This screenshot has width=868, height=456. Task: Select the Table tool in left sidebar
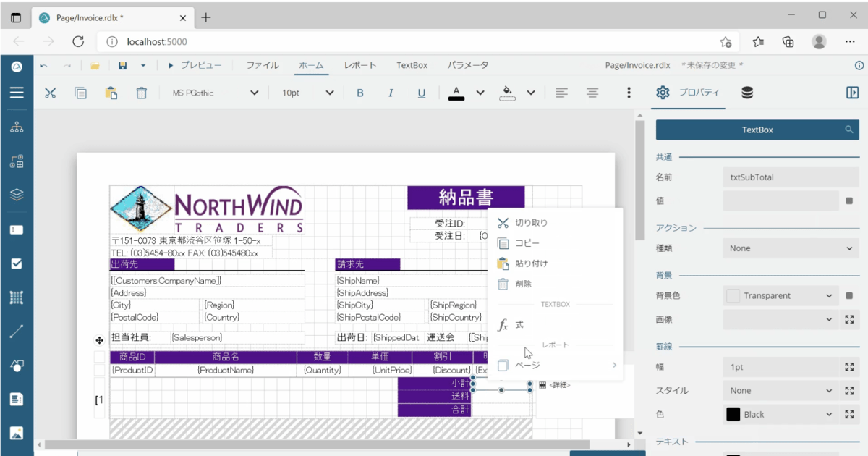17,297
